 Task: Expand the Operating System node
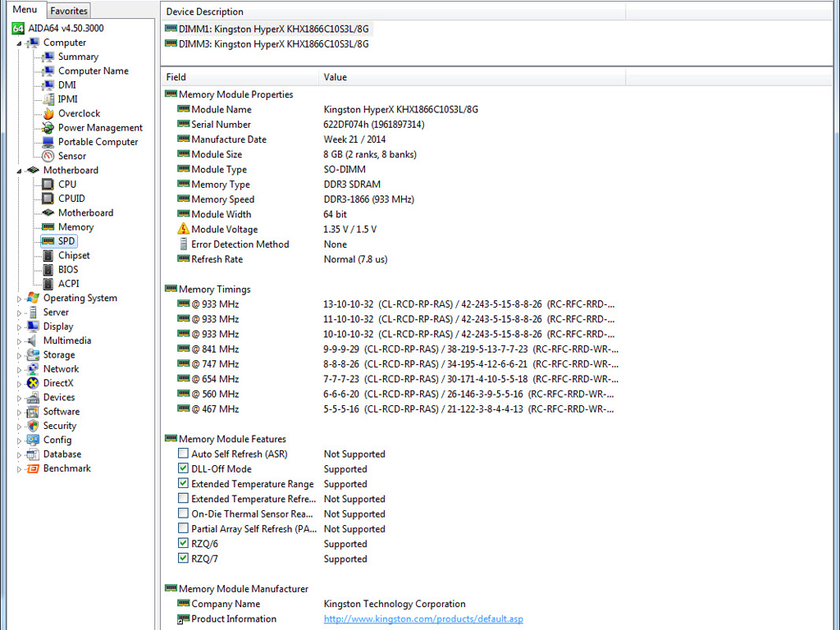point(20,299)
